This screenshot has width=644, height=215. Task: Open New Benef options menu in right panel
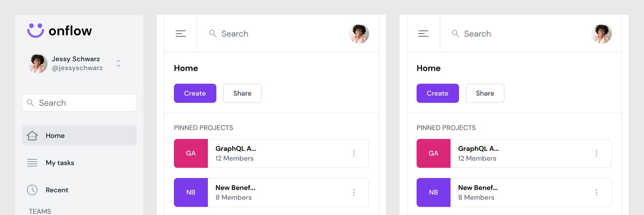(x=596, y=192)
